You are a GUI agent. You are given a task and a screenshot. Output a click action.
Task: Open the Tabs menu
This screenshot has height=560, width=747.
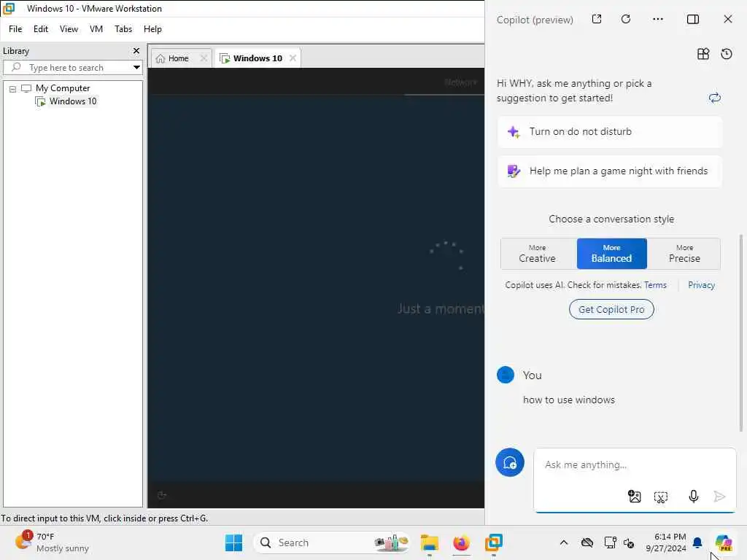(x=123, y=29)
